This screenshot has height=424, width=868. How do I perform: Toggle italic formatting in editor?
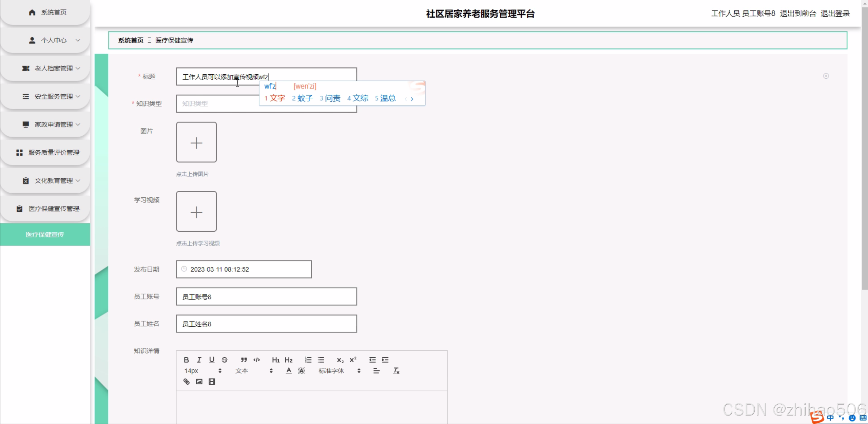tap(199, 360)
